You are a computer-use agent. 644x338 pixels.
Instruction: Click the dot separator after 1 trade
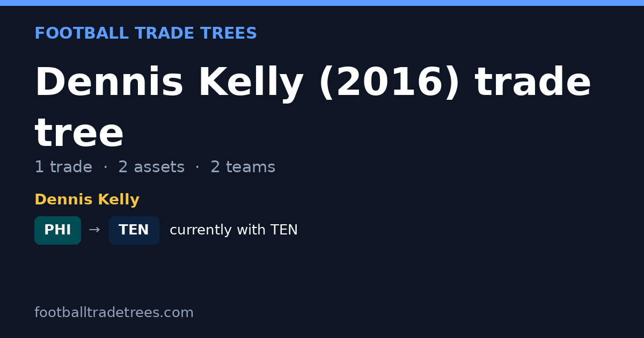tap(105, 167)
